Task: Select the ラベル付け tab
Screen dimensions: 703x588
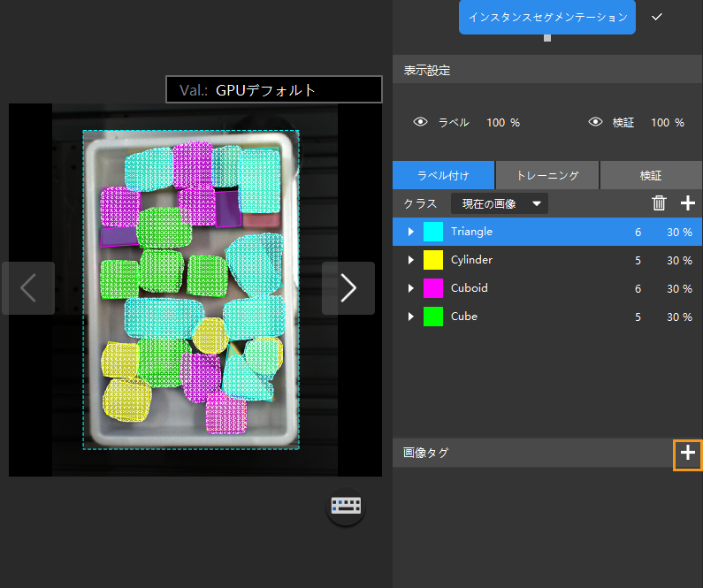Action: pos(443,175)
